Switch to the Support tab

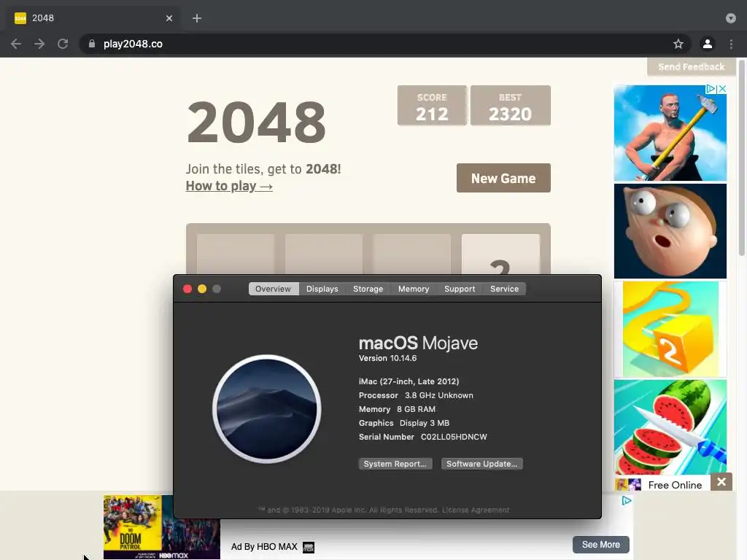460,289
